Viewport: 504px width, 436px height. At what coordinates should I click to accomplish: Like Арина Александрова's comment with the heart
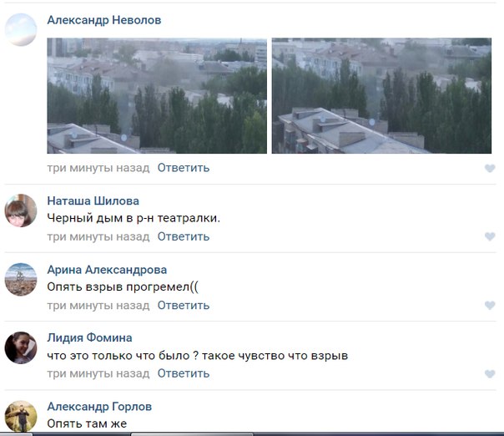pyautogui.click(x=490, y=306)
